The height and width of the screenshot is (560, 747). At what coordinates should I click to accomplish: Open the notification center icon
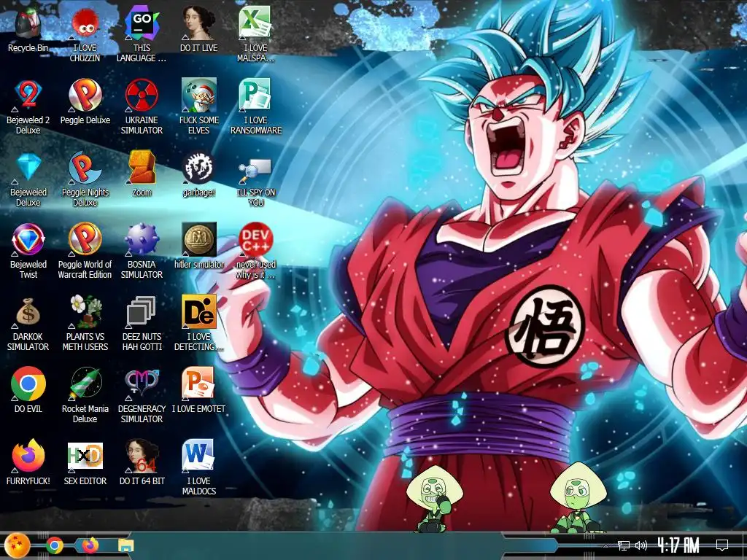tap(722, 545)
